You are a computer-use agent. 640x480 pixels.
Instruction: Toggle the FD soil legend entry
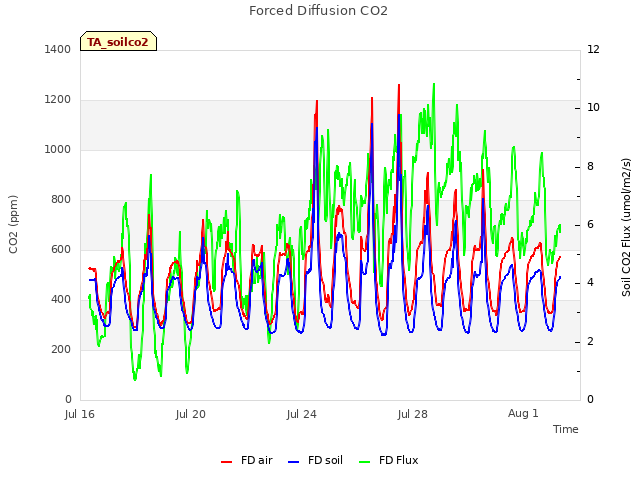tap(315, 460)
